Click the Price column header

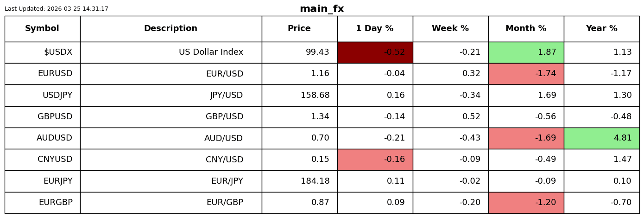[x=299, y=29]
